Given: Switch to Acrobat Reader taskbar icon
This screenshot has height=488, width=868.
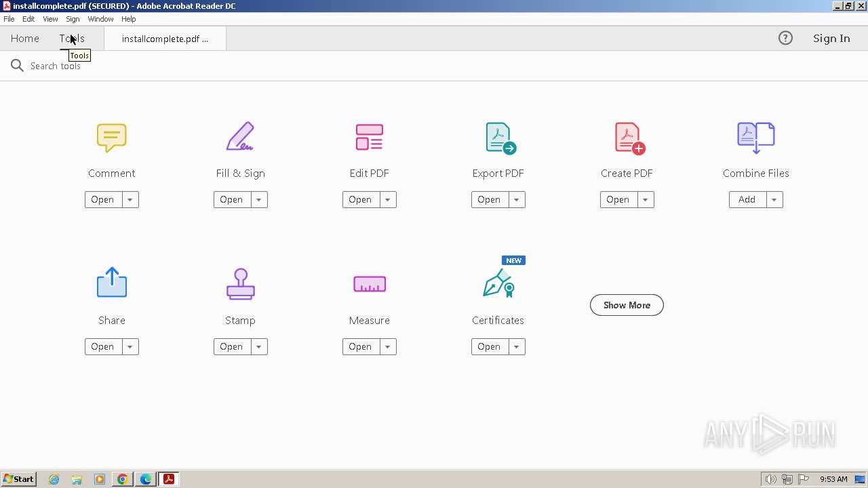Looking at the screenshot, I should tap(168, 479).
